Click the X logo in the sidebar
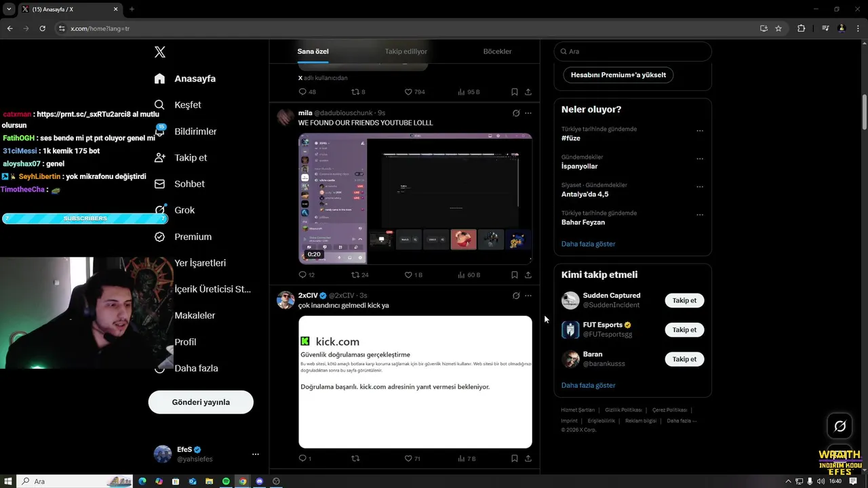The width and height of the screenshot is (868, 488). point(160,52)
